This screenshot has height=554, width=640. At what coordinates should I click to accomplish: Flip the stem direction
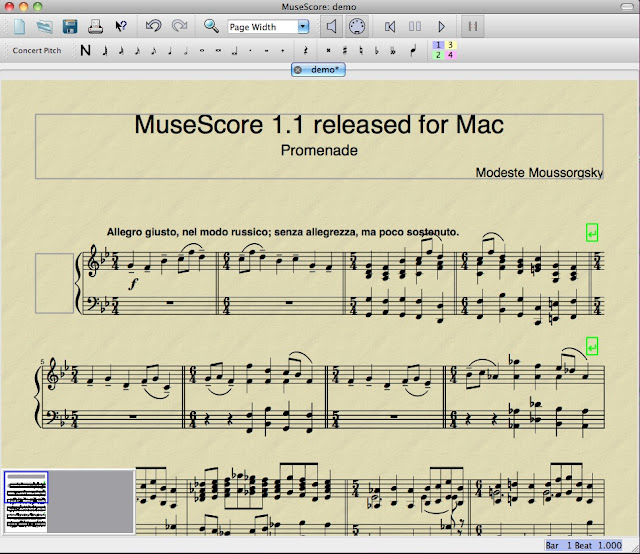413,51
